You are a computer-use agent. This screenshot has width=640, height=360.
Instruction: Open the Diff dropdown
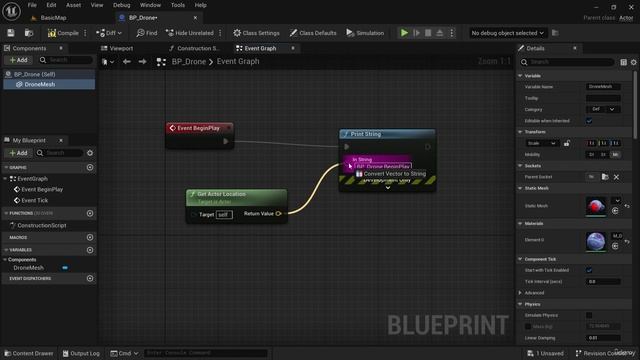click(x=109, y=33)
